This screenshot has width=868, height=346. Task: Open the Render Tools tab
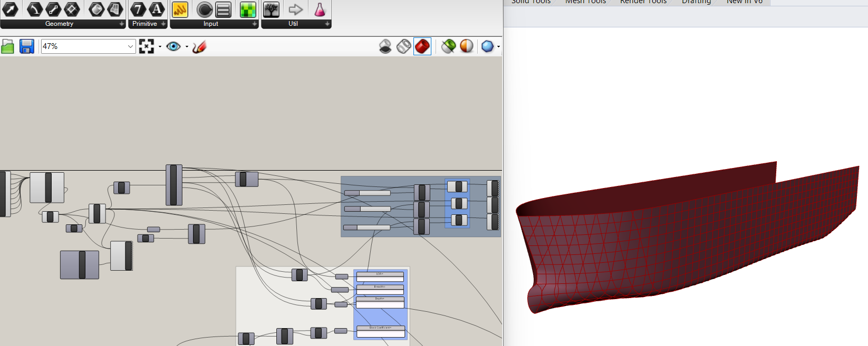(643, 2)
